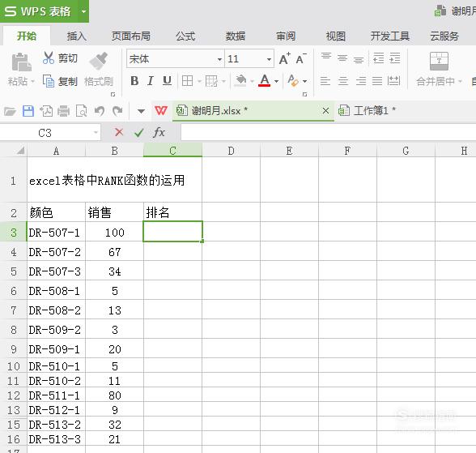476x453 pixels.
Task: Align text to vertical middle
Action: click(342, 58)
